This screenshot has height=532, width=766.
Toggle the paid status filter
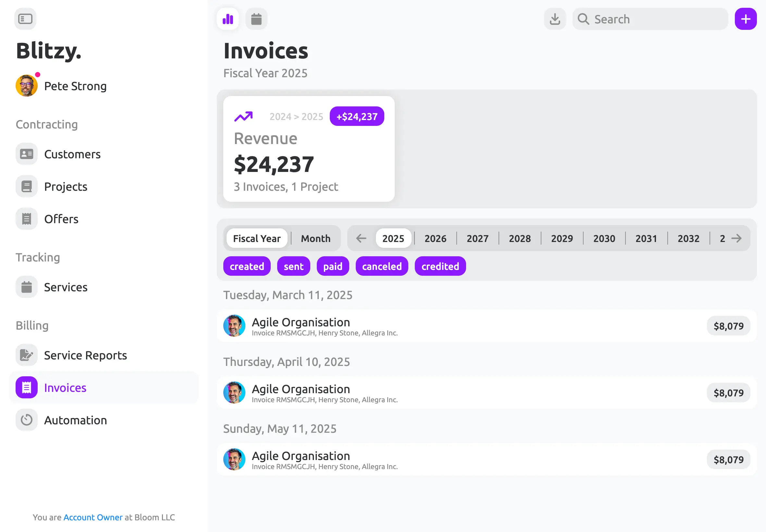point(333,266)
